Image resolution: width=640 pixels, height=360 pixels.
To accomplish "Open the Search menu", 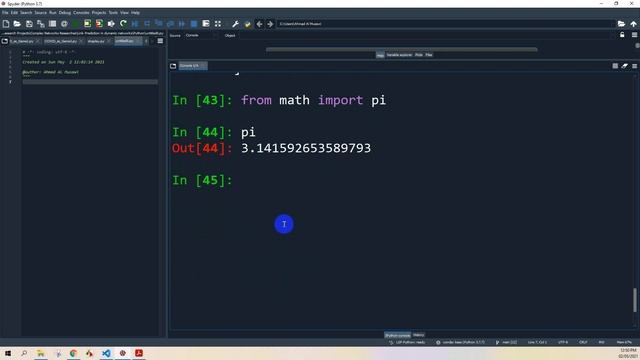I will pyautogui.click(x=26, y=13).
